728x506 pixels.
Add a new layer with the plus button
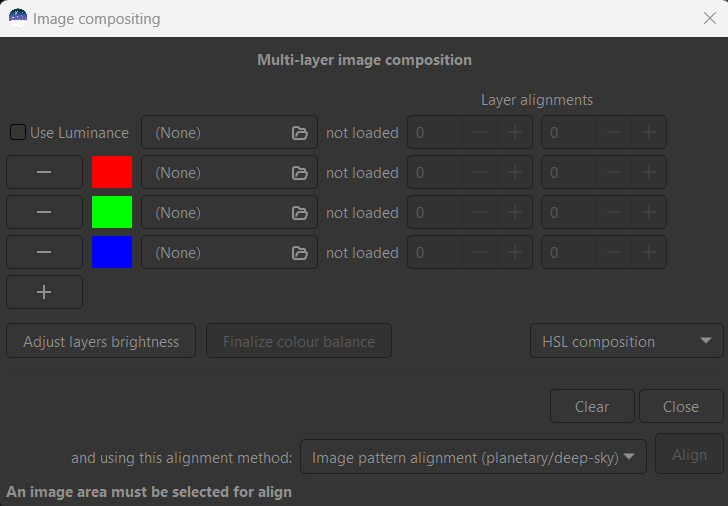pos(44,292)
